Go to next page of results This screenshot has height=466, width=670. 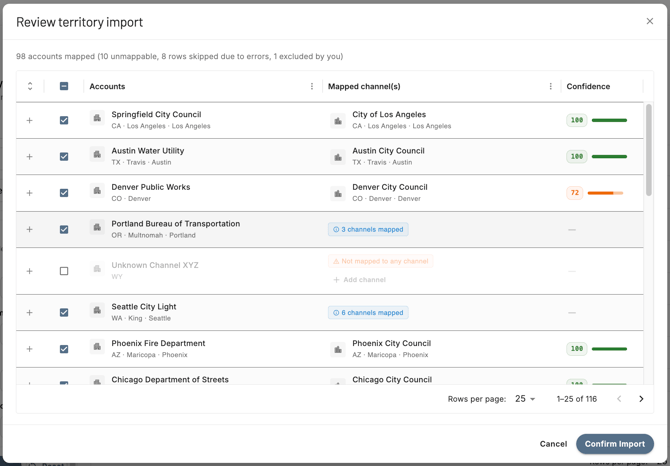(641, 399)
